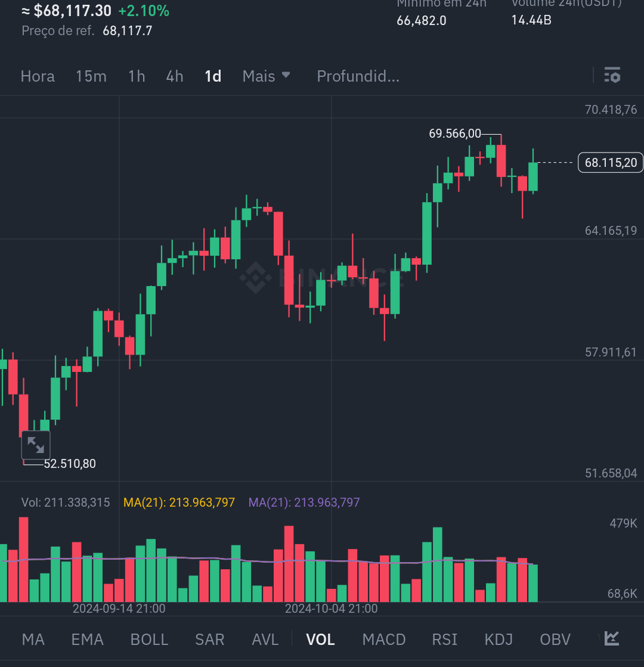Switch to the 1h timeframe
This screenshot has width=644, height=667.
[137, 76]
